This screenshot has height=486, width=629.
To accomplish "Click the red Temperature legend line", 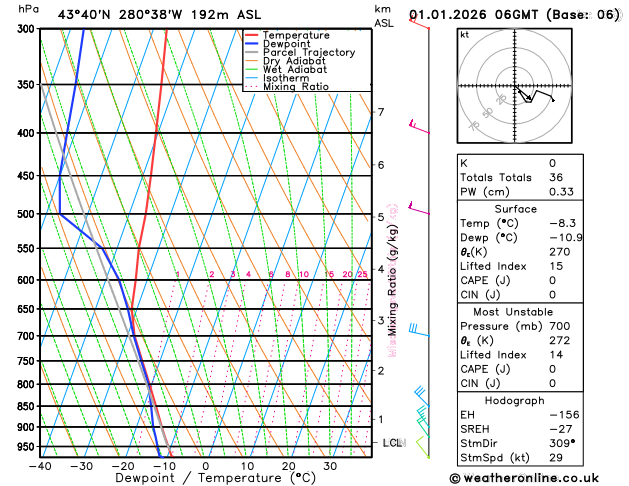I will (251, 35).
